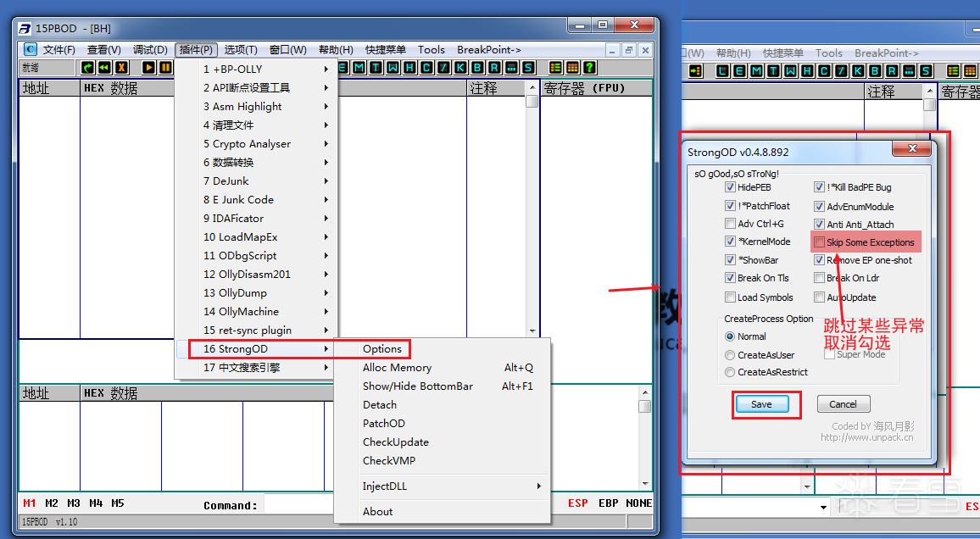980x539 pixels.
Task: Expand the API断点设置工具 submenu
Action: pos(256,87)
